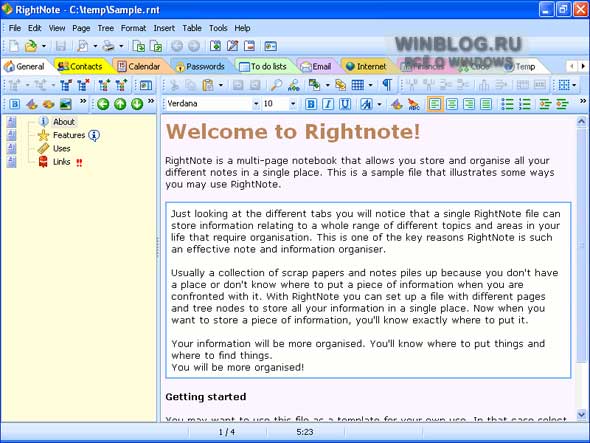Click the Find and Replace icon
Viewport: 590px width, 443px height.
293,85
